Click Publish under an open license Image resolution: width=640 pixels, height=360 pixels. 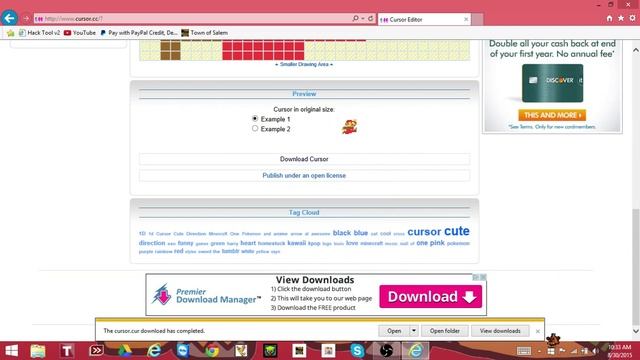pos(304,176)
